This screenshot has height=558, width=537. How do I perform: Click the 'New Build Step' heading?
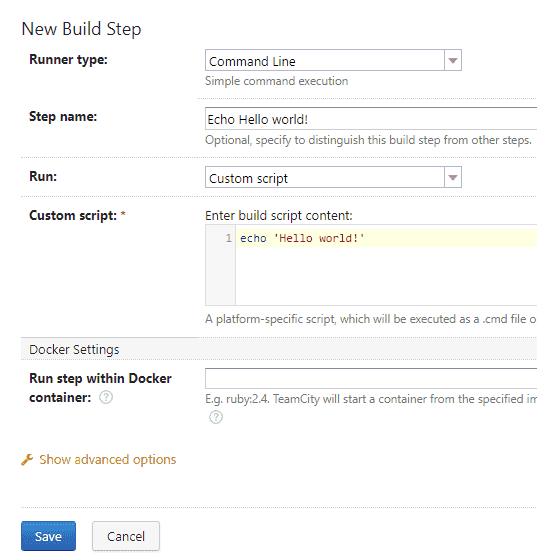coord(81,29)
